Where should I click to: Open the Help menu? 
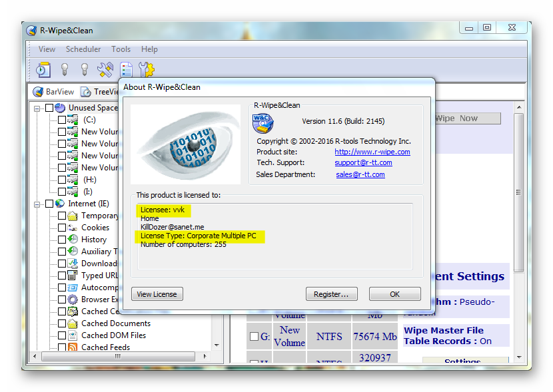149,49
